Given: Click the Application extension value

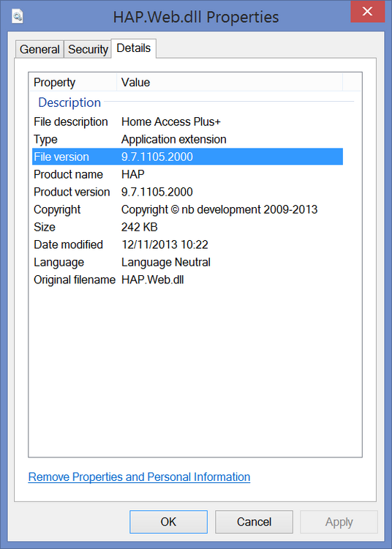Looking at the screenshot, I should 174,139.
